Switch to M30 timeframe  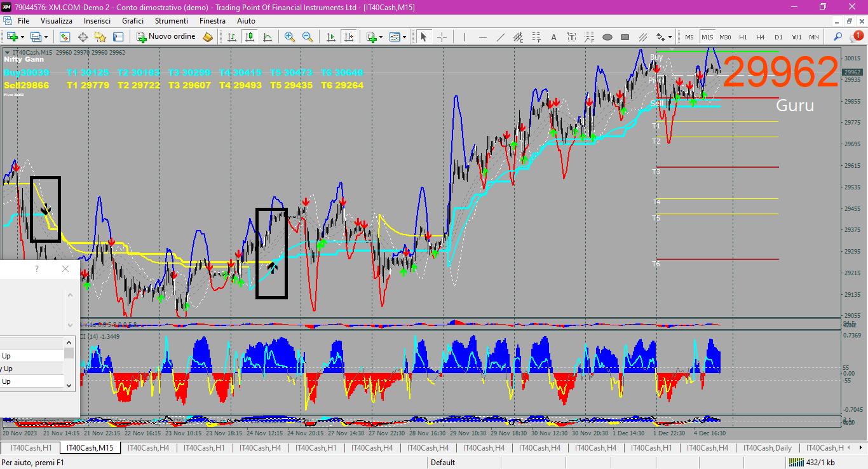(x=725, y=37)
